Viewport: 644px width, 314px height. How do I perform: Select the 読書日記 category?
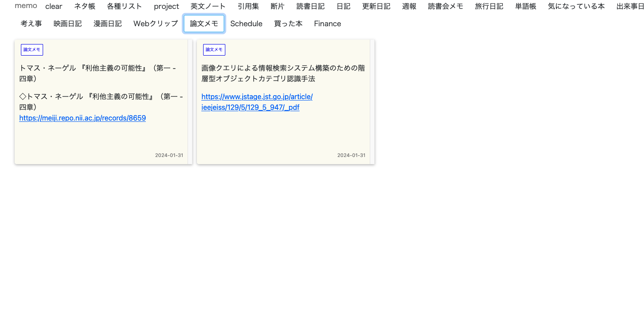click(310, 6)
